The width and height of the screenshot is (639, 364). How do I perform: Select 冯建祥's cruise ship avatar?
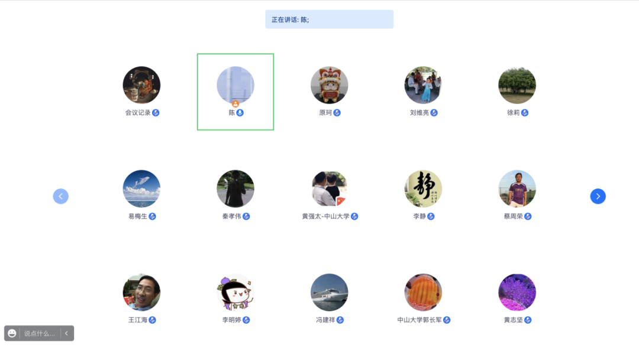[x=329, y=292]
